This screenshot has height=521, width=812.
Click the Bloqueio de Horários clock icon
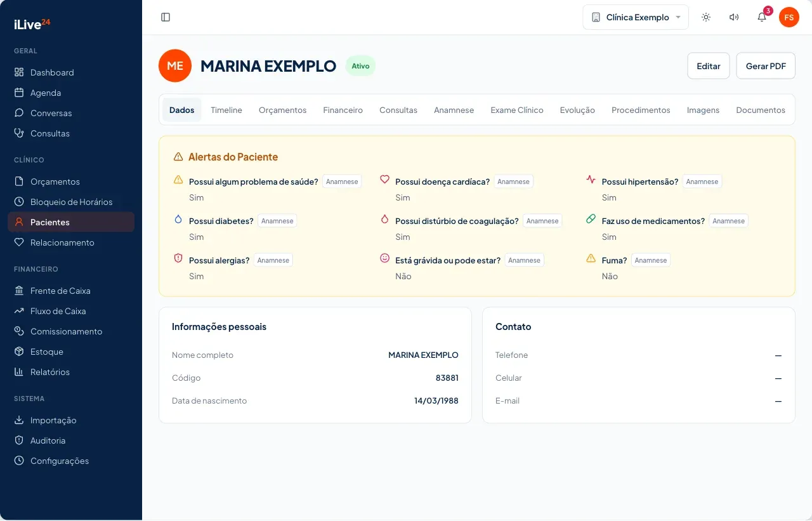click(19, 202)
